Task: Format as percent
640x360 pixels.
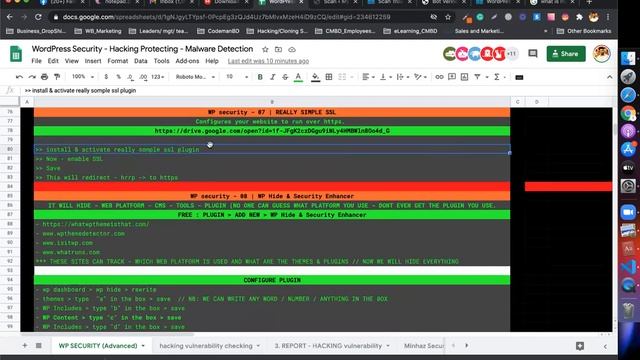Action: [x=118, y=77]
